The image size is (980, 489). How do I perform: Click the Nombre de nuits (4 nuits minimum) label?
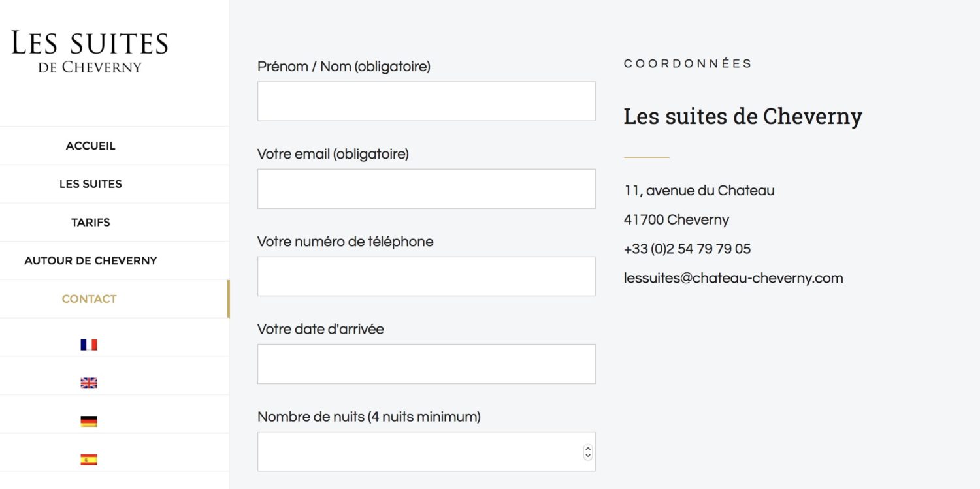pyautogui.click(x=369, y=417)
